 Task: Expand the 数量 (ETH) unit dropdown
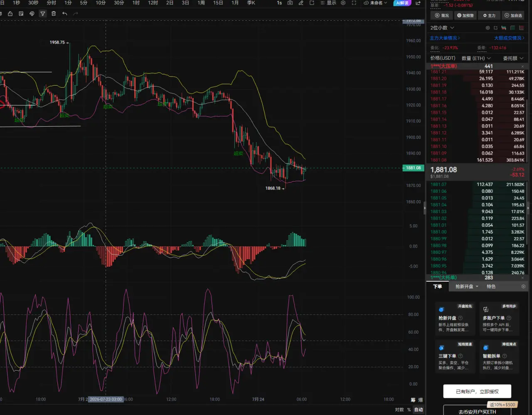pos(476,58)
